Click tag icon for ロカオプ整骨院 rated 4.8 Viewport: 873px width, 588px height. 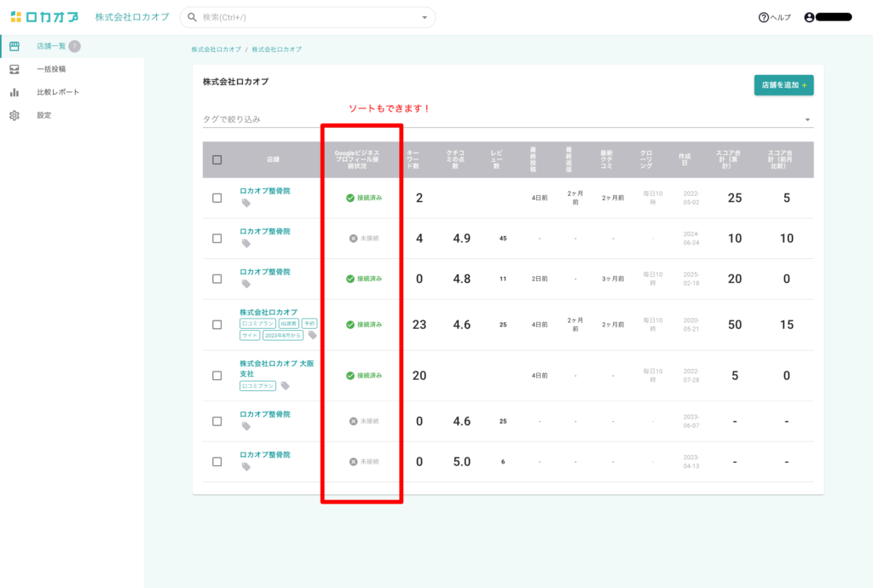pos(246,285)
